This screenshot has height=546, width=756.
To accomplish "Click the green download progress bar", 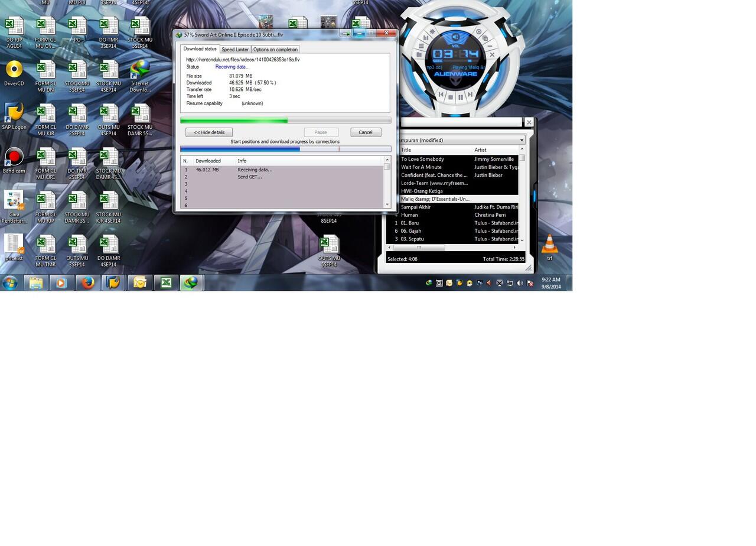I will (x=286, y=121).
